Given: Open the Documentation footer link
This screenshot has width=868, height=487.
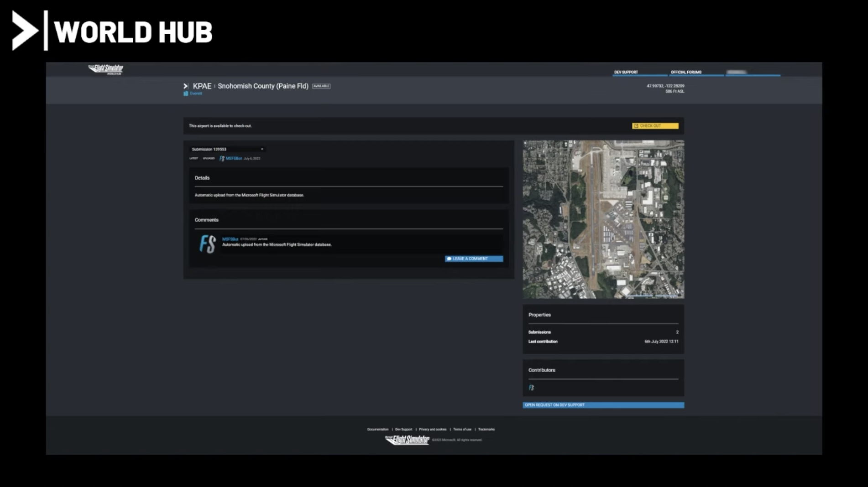Looking at the screenshot, I should pos(377,429).
